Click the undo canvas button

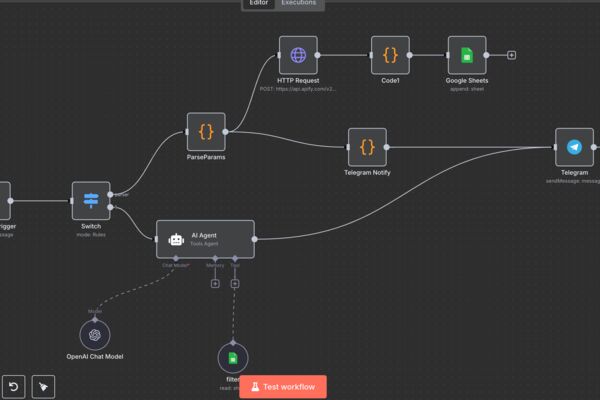(13, 387)
